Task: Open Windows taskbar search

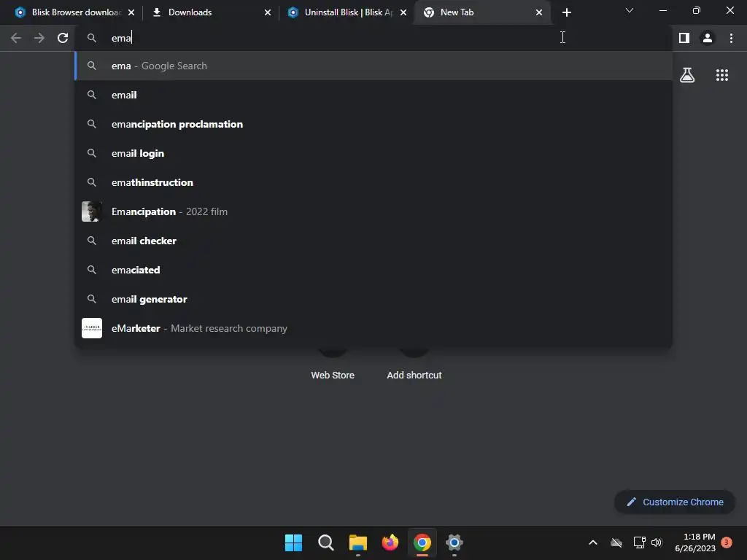Action: (326, 542)
